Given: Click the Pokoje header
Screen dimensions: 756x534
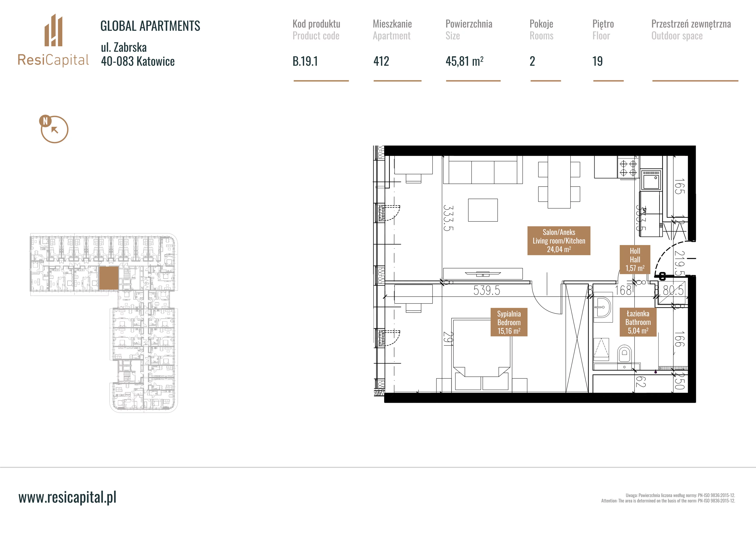Looking at the screenshot, I should point(541,24).
